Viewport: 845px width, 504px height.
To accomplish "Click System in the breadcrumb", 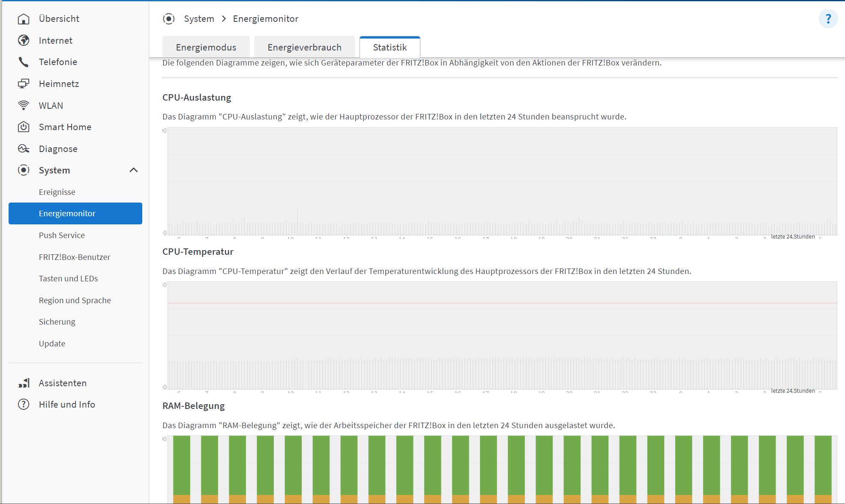I will 199,19.
